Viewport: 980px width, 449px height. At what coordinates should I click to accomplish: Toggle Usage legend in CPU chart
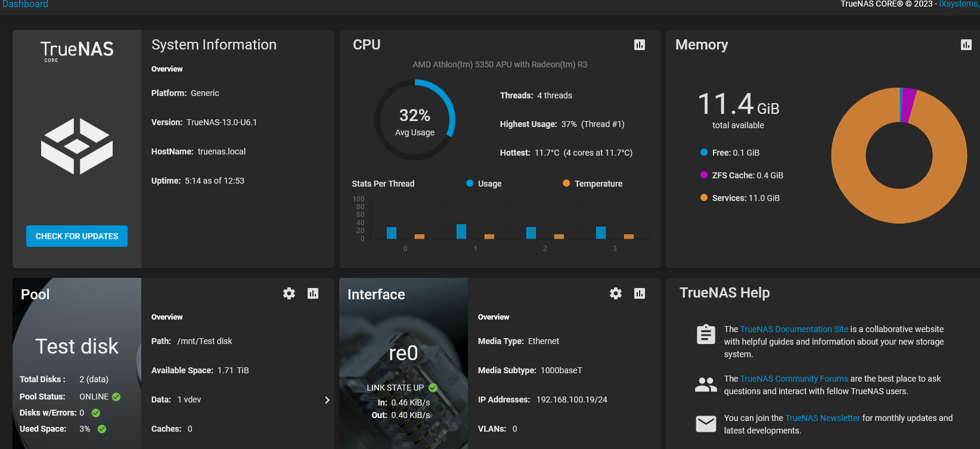[x=484, y=184]
